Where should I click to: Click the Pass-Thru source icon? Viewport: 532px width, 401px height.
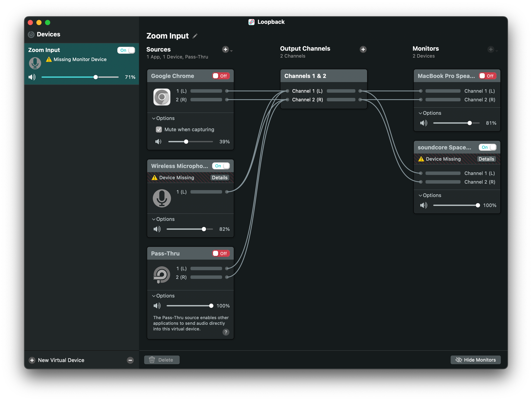(x=162, y=275)
